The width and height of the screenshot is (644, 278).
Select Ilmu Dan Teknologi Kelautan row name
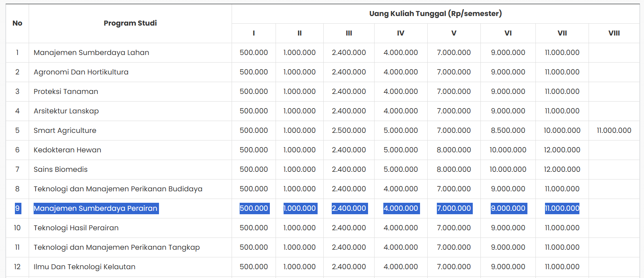[x=84, y=267]
